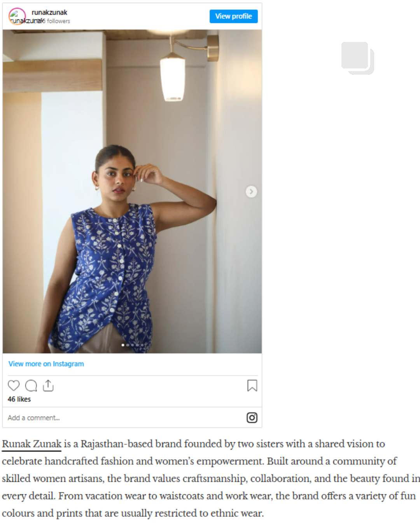Click the View profile button

pyautogui.click(x=233, y=16)
